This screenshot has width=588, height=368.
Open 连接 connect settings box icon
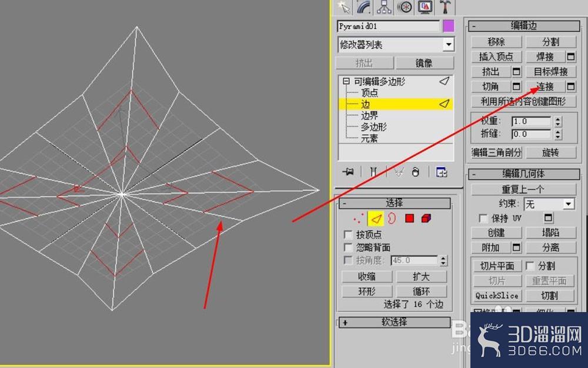click(x=571, y=87)
